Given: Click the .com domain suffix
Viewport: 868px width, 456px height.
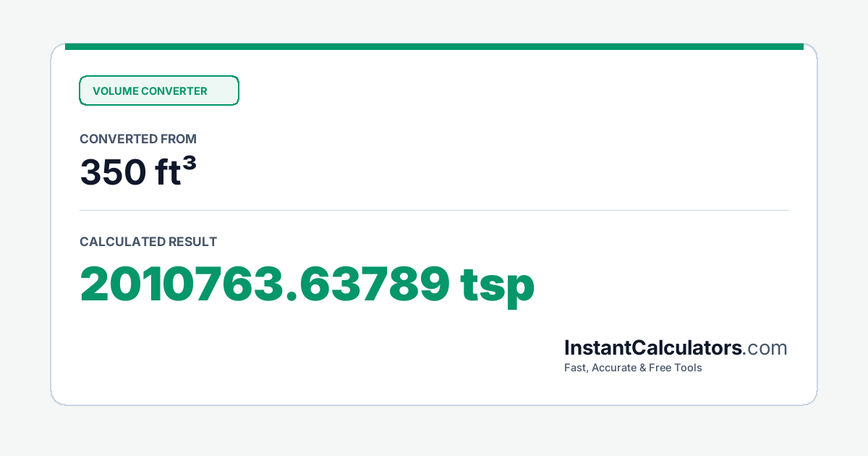Looking at the screenshot, I should click(x=765, y=349).
